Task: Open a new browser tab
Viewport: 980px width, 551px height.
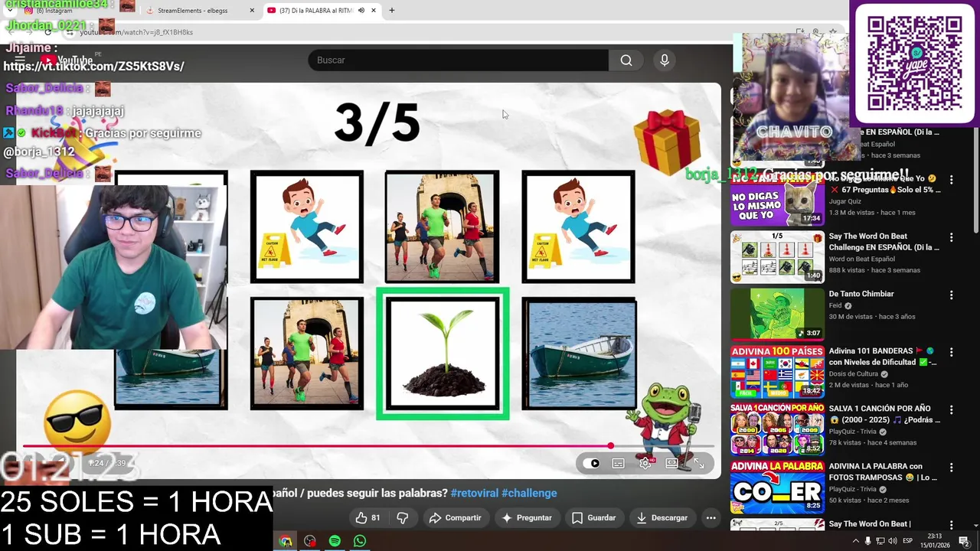Action: click(392, 11)
